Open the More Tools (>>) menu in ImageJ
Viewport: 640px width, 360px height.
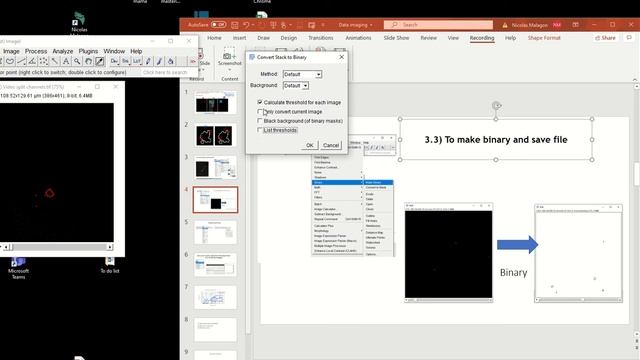point(193,61)
